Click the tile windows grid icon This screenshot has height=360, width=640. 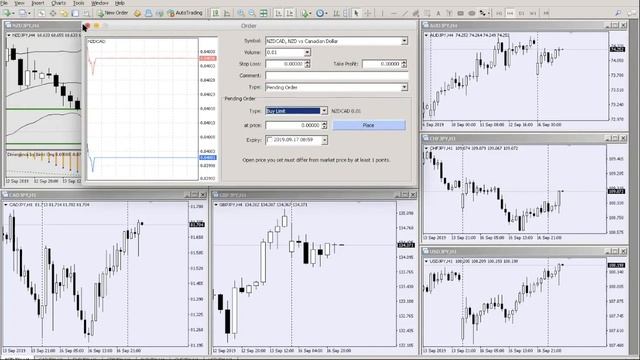[x=264, y=13]
